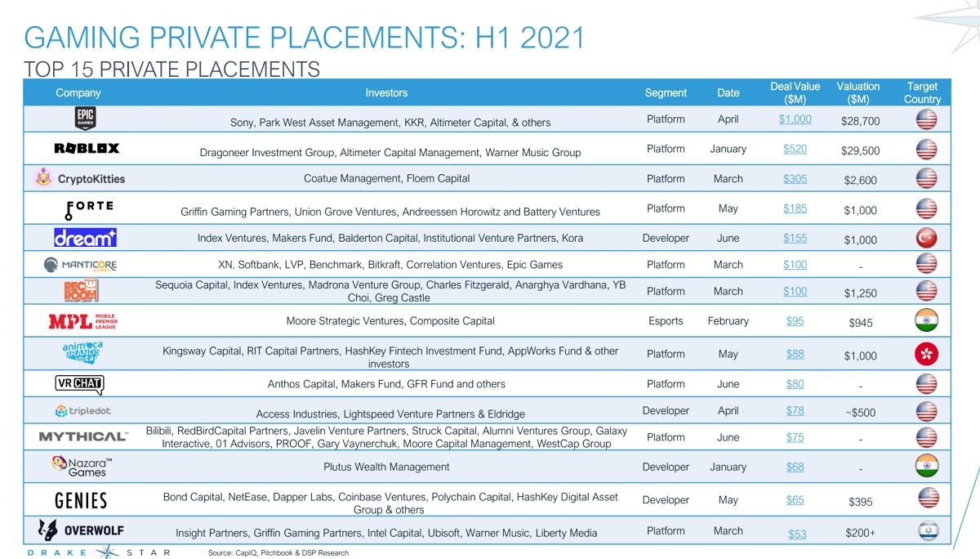Viewport: 980px width, 559px height.
Task: Open the $100 Rec Room deal link
Action: click(795, 291)
